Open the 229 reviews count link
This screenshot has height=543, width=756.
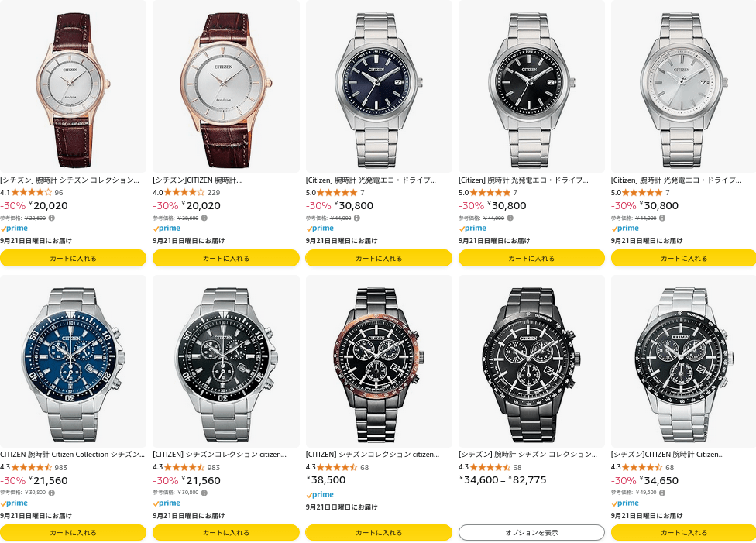214,192
